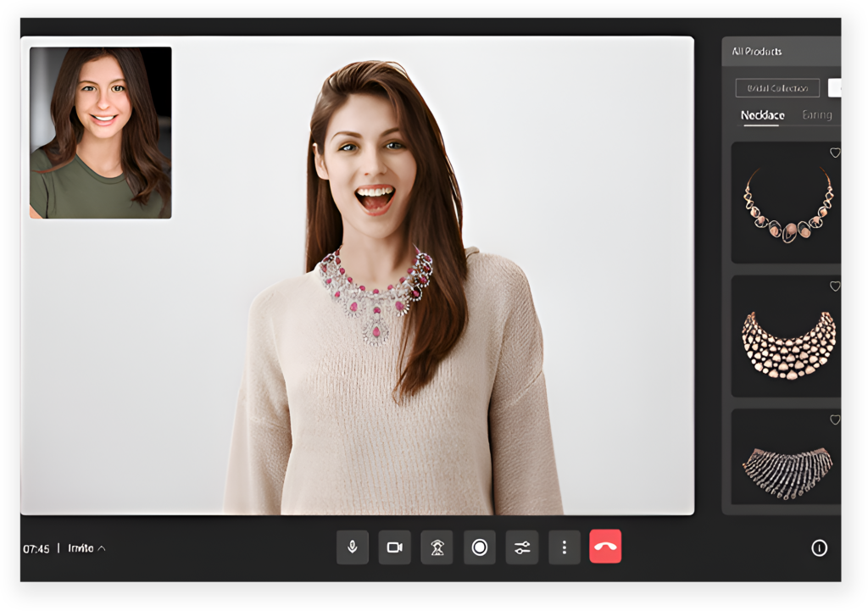
Task: Click the virtual try-on person icon
Action: pyautogui.click(x=437, y=547)
